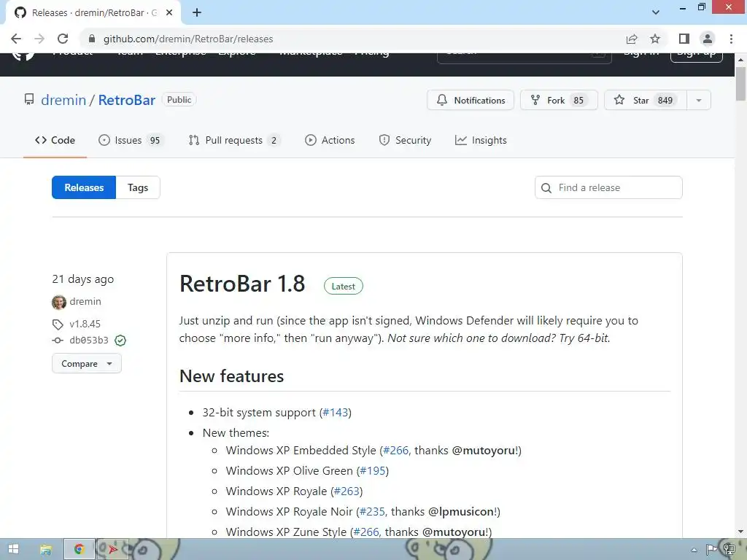This screenshot has width=747, height=560.
Task: Click the Notifications bell button
Action: click(471, 100)
